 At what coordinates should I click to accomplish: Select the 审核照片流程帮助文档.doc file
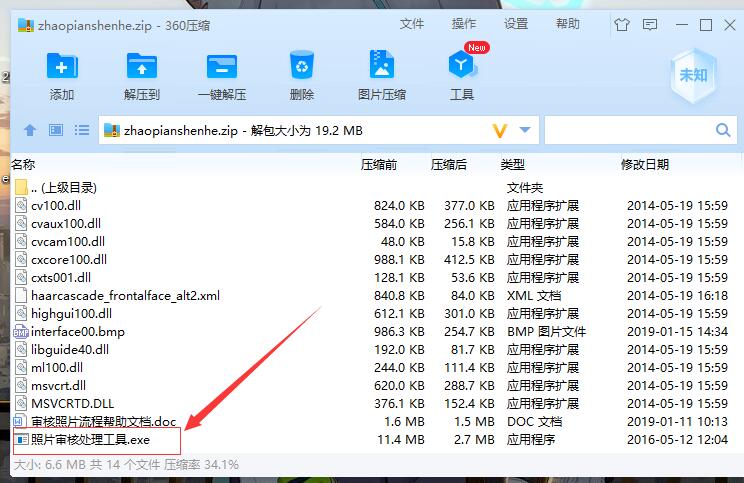[x=102, y=422]
